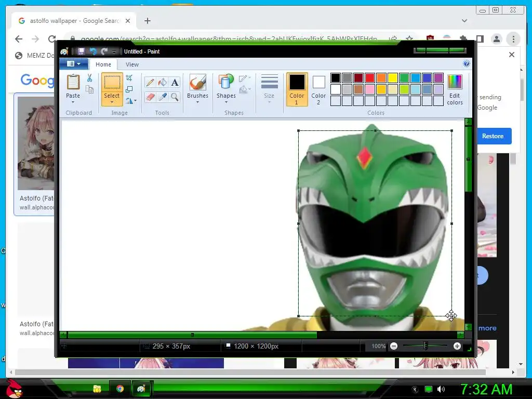Click the Save icon in Paint title bar
Image resolution: width=532 pixels, height=399 pixels.
coord(81,51)
